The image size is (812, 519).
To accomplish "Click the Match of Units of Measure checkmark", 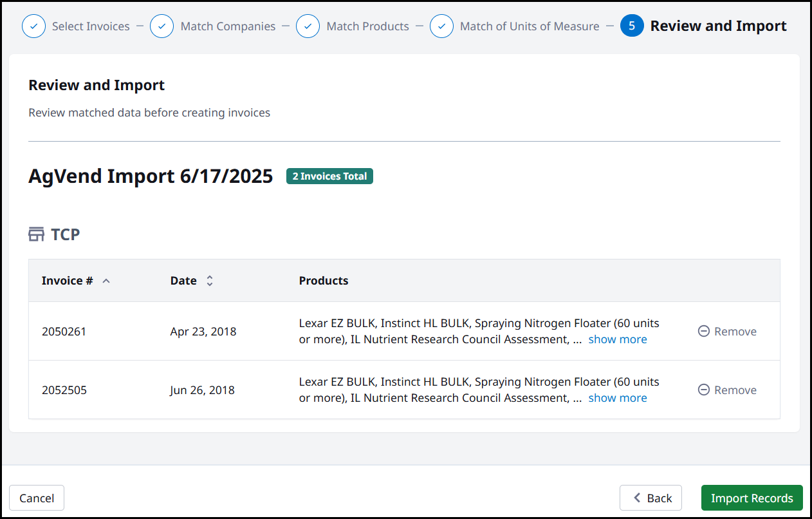I will point(441,26).
